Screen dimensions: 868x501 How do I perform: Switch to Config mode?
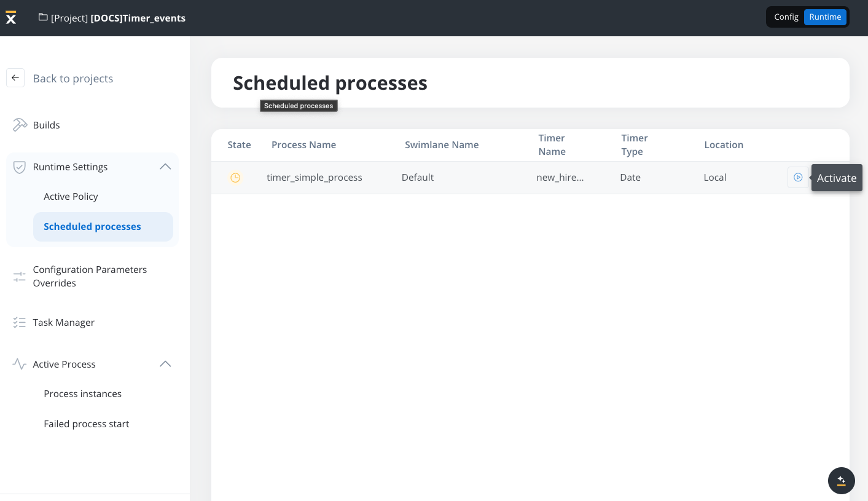coord(786,17)
